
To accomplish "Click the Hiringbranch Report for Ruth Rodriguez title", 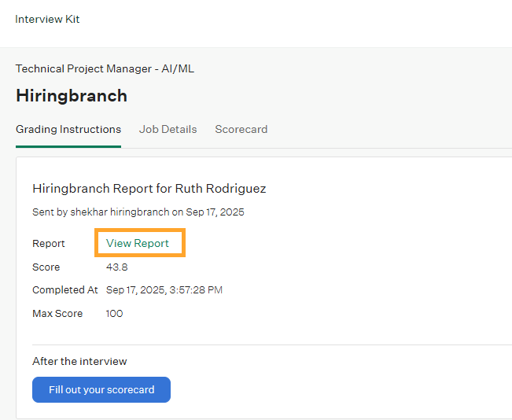I will pyautogui.click(x=149, y=188).
